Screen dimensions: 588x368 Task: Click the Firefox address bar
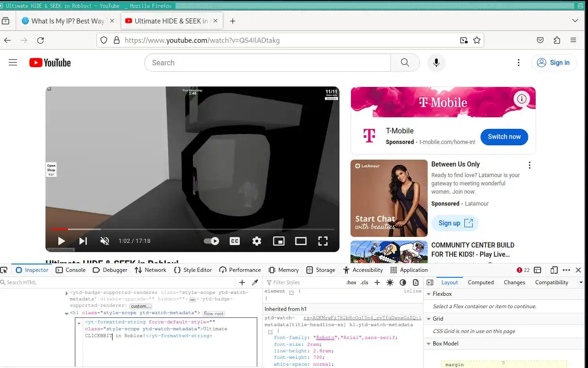289,40
